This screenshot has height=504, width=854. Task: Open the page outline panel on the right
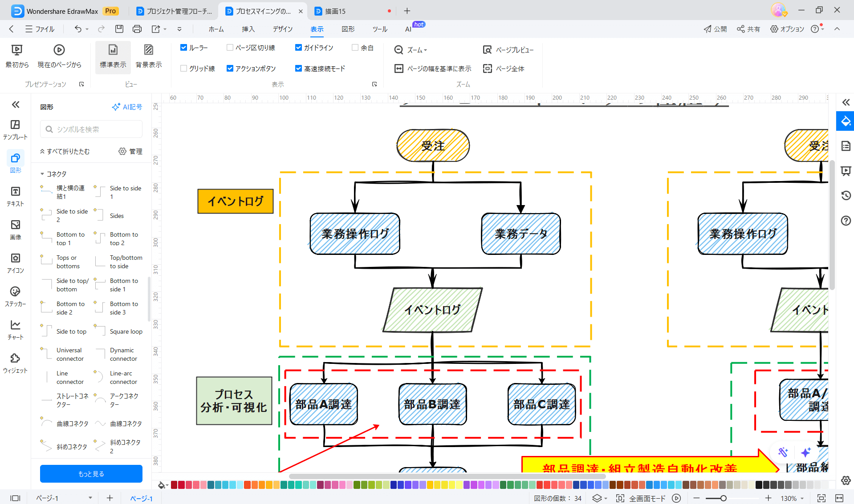(846, 146)
